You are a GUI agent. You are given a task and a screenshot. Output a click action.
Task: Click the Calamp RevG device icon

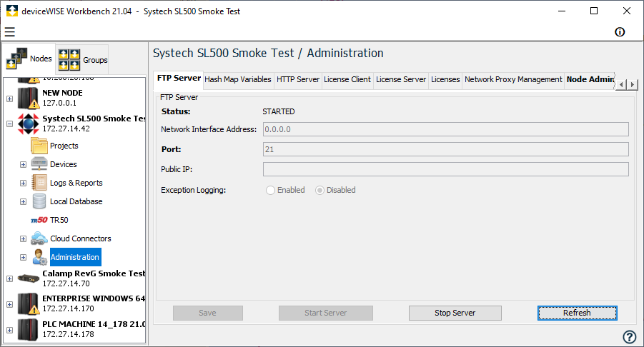tap(29, 278)
